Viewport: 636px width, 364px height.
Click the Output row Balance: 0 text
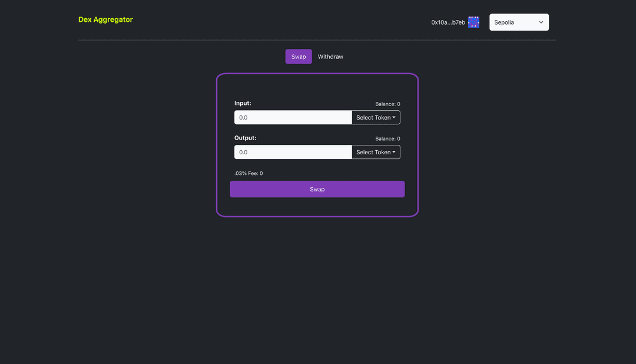[387, 139]
